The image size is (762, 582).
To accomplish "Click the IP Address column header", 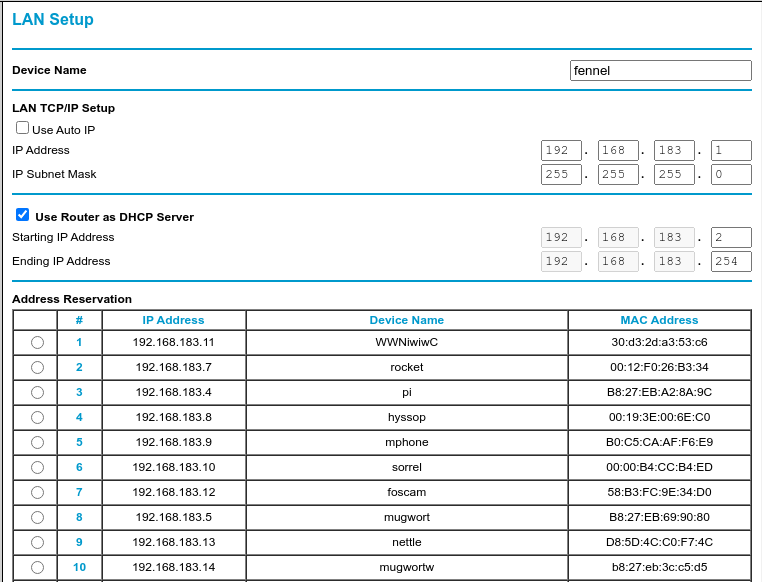I will [x=173, y=320].
